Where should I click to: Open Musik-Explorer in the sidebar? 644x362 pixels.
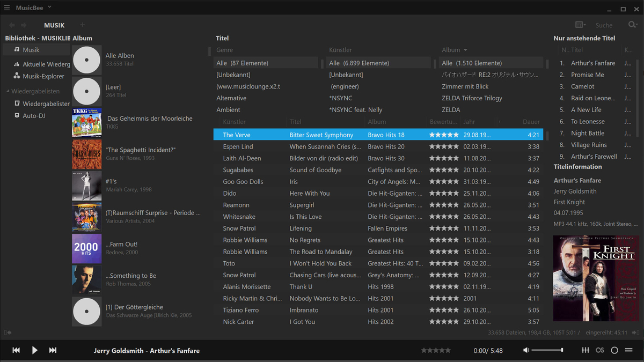[x=43, y=76]
